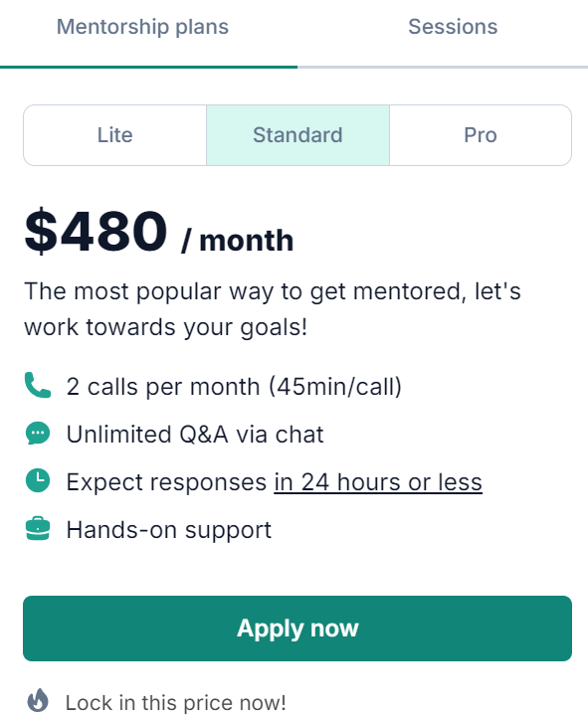Viewport: 588px width, 720px height.
Task: Click the phone icon beside calls per month
Action: [38, 385]
